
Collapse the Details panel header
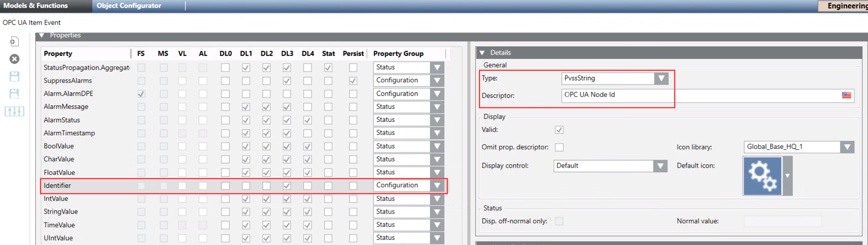click(482, 52)
